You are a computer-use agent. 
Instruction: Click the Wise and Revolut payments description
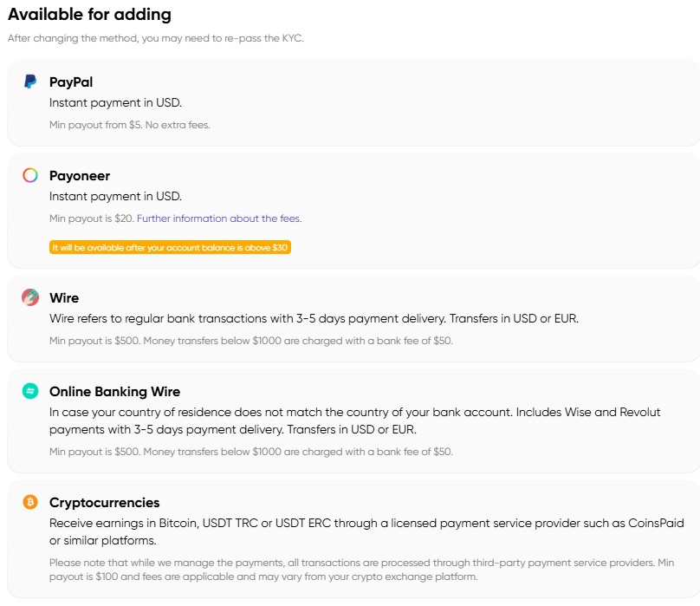[x=347, y=420]
